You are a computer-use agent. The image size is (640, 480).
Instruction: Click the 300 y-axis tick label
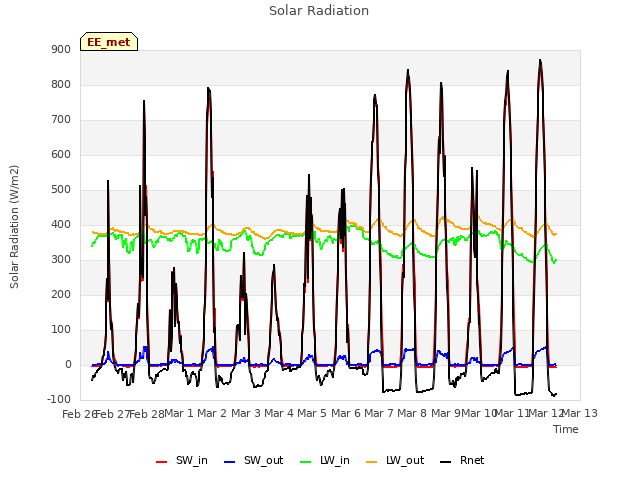61,260
